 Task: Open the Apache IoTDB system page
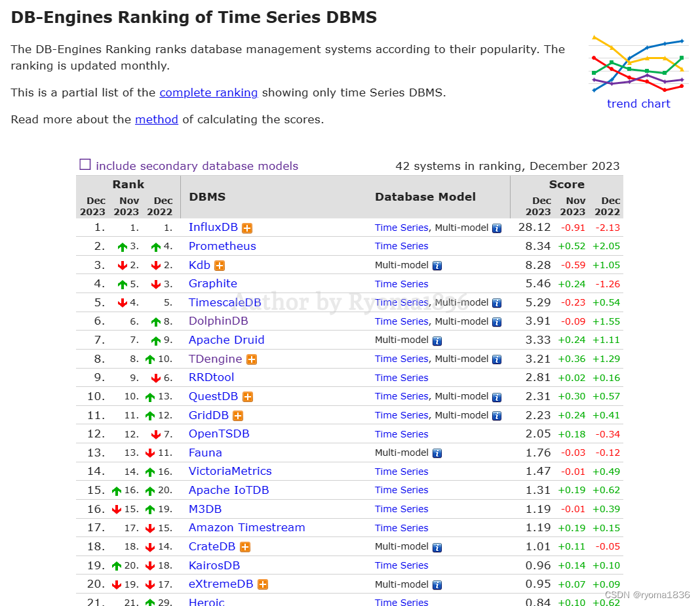click(229, 490)
